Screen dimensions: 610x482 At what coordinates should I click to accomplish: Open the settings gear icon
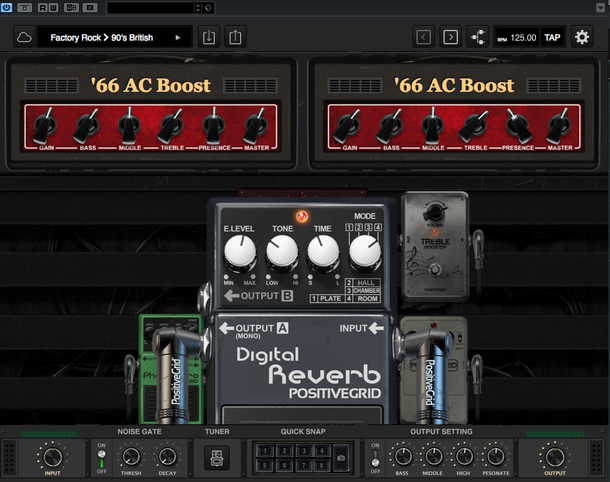[x=582, y=37]
